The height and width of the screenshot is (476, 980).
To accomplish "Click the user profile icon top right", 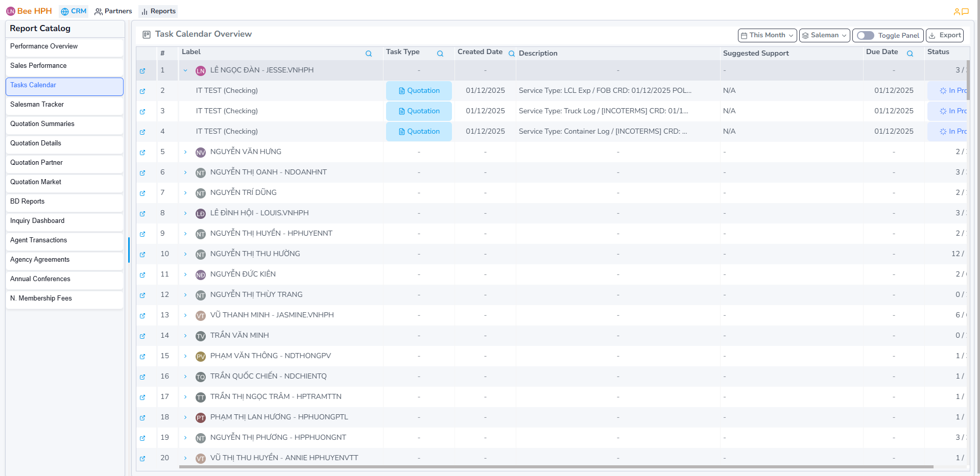I will pyautogui.click(x=957, y=11).
